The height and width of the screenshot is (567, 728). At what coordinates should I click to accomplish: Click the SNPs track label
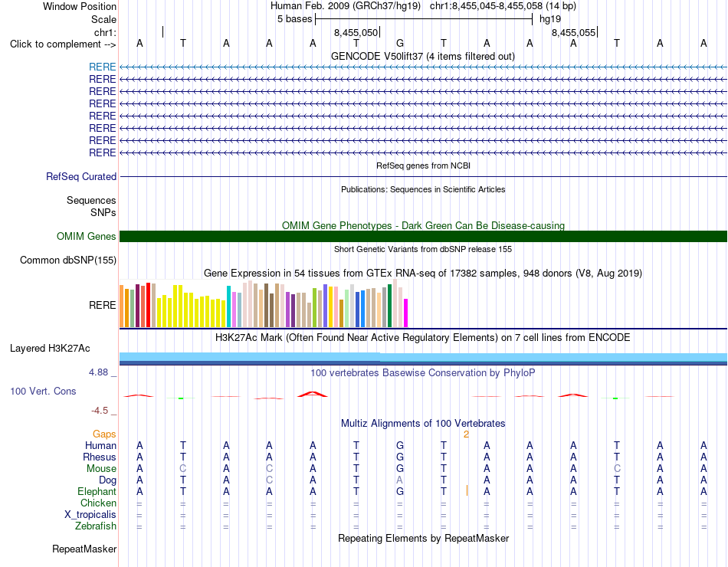pos(103,212)
